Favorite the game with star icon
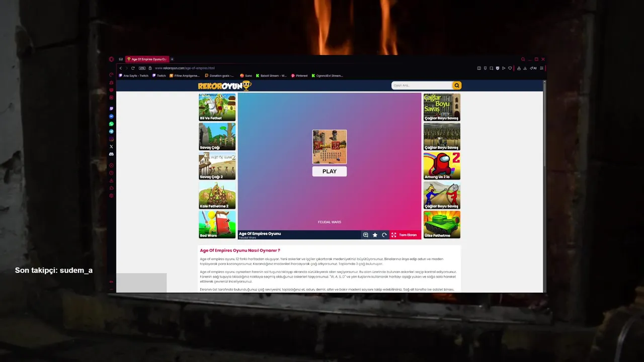The width and height of the screenshot is (644, 362). 375,235
